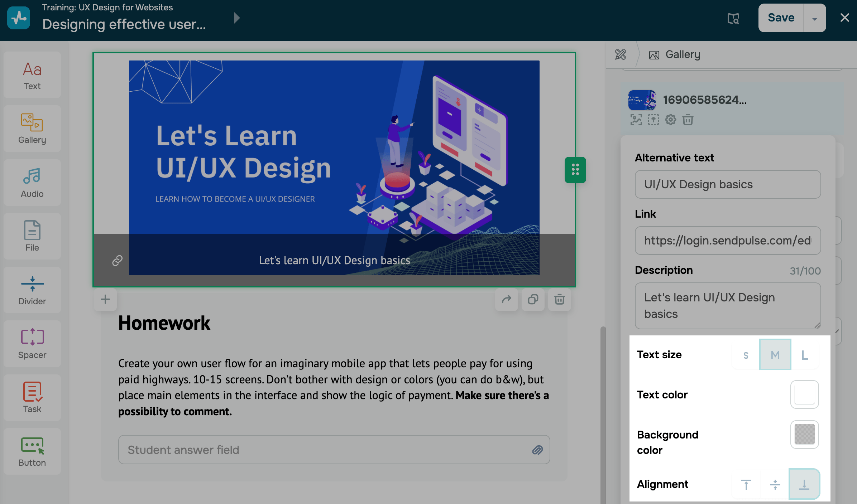Screen dimensions: 857x504
Task: Duplicate the gallery block
Action: click(533, 299)
